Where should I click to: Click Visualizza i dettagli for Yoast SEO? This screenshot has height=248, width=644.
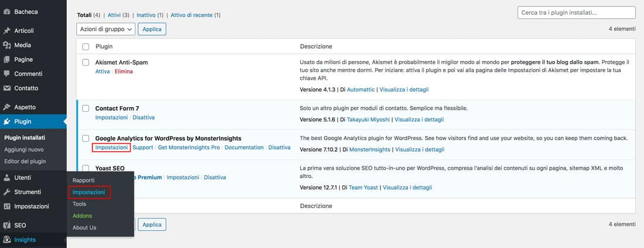pos(407,188)
